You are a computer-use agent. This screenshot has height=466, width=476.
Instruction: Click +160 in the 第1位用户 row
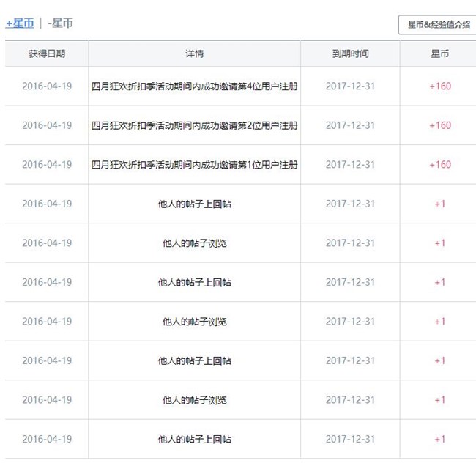[x=439, y=165]
